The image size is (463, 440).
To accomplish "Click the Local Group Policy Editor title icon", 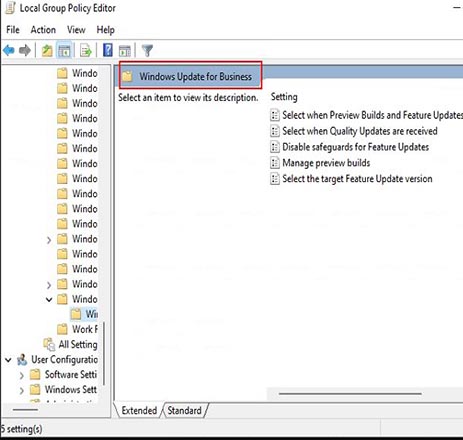I will [x=10, y=8].
